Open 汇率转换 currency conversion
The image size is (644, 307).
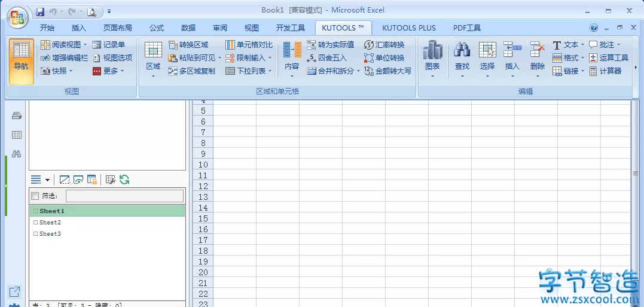tap(384, 44)
